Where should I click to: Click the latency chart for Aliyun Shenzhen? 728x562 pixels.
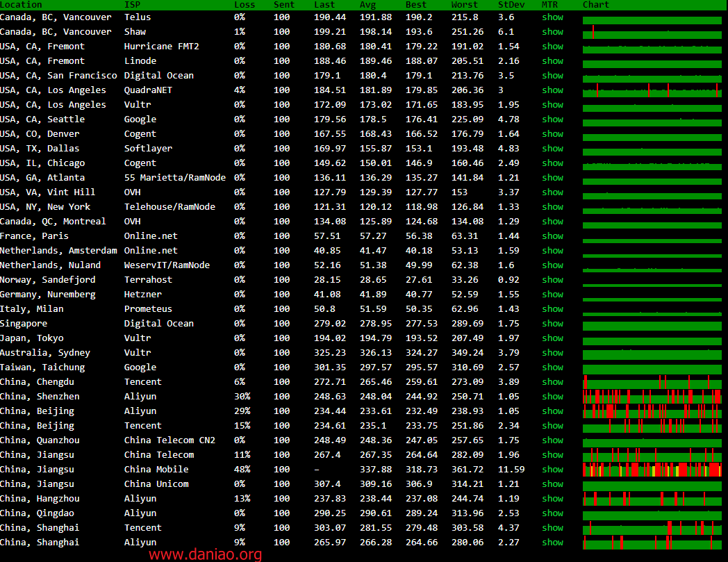pyautogui.click(x=652, y=397)
